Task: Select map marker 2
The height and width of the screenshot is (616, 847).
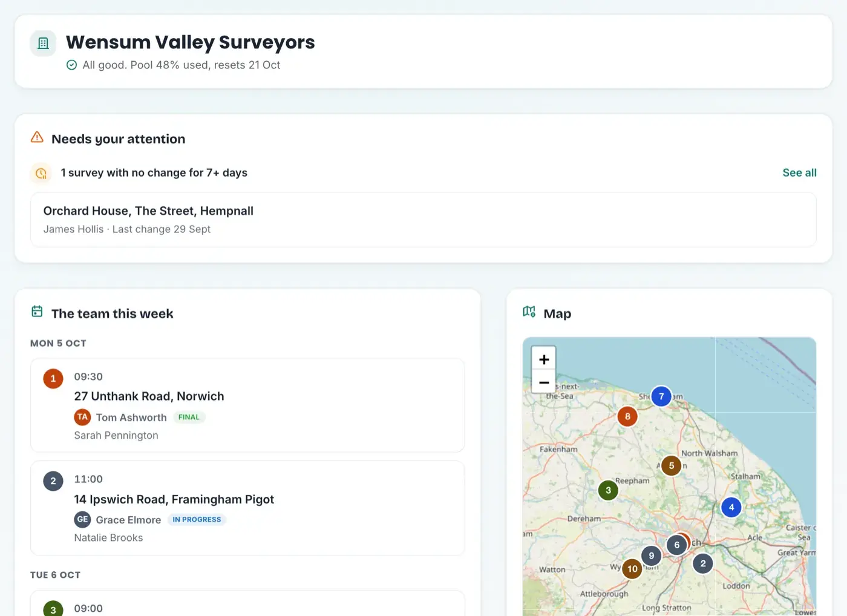Action: tap(702, 563)
